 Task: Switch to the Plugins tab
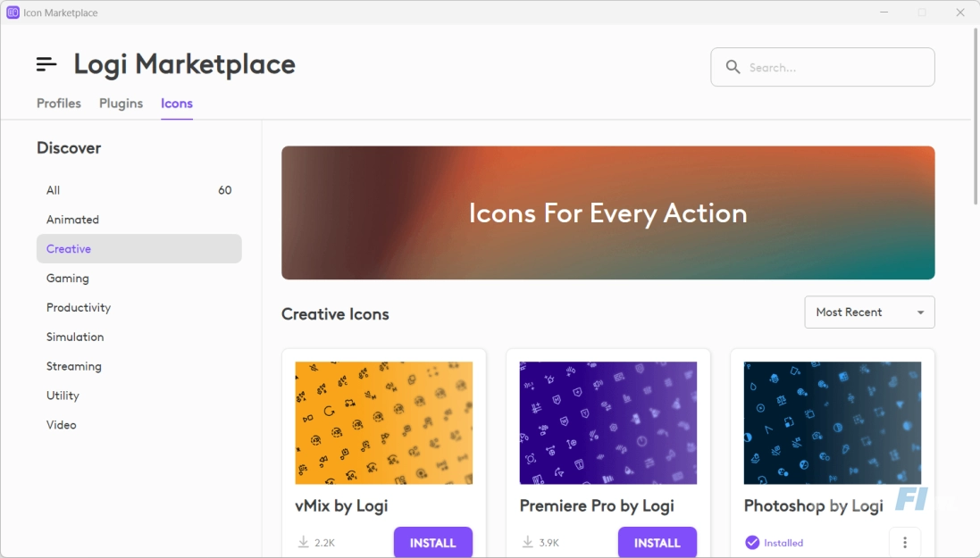coord(121,103)
